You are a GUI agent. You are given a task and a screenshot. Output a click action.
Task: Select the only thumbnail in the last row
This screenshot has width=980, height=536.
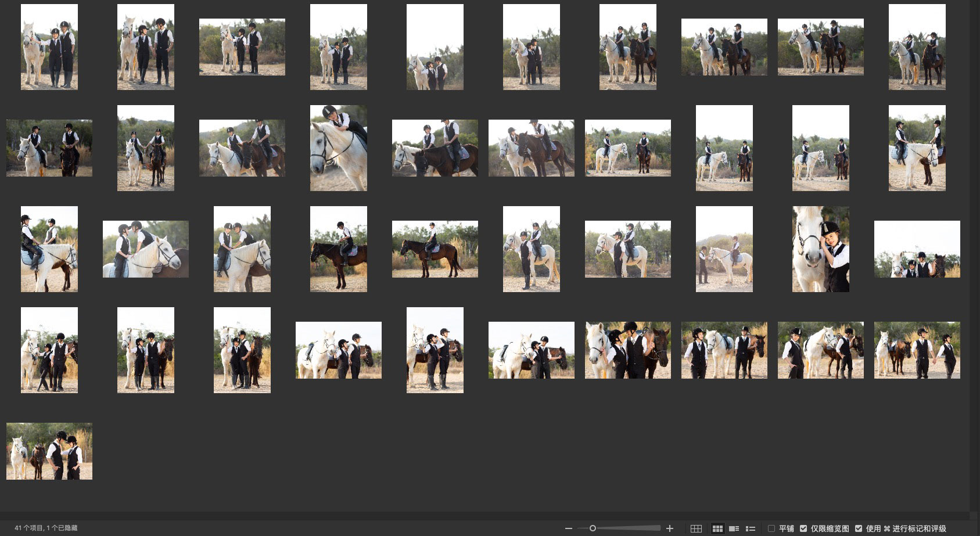click(49, 451)
